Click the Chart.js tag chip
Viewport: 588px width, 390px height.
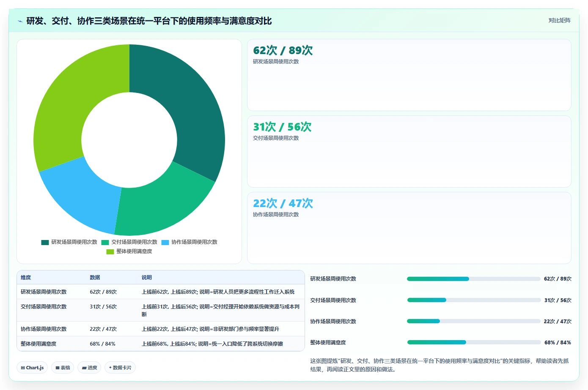click(x=32, y=368)
